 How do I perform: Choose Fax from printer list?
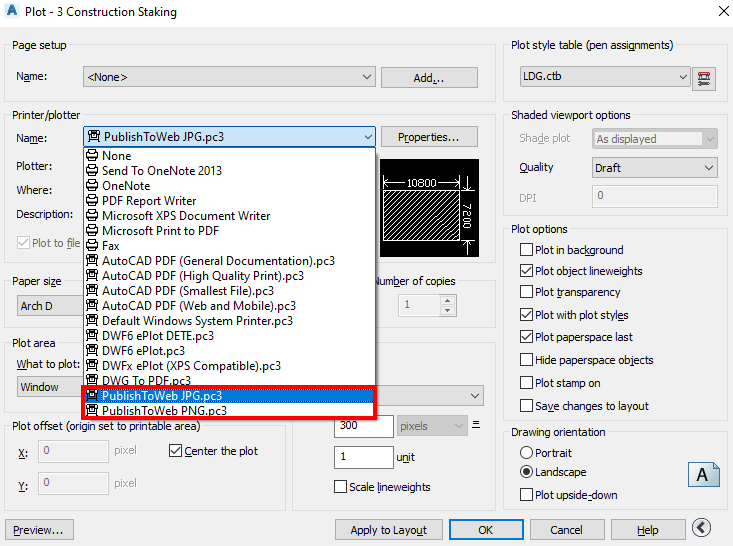click(230, 245)
